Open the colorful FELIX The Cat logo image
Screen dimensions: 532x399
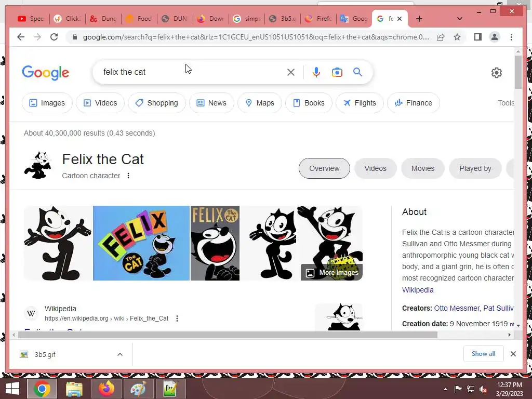pos(141,243)
